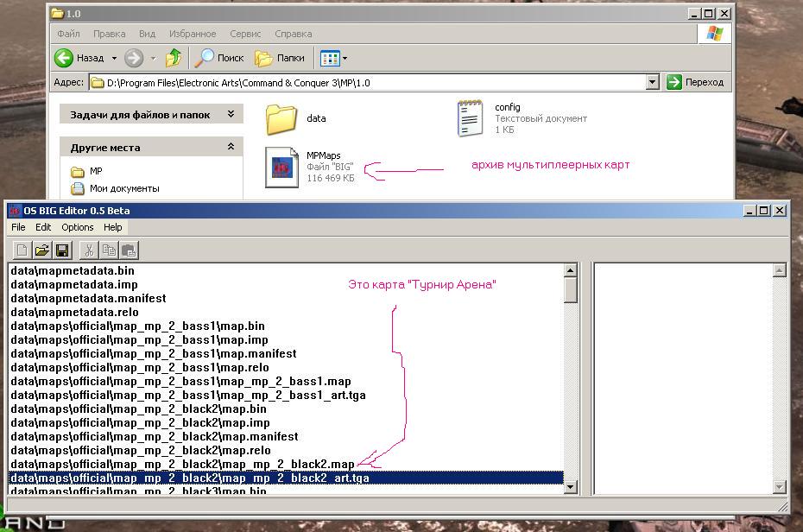803x532 pixels.
Task: Open the Сервис menu in Explorer
Action: click(x=245, y=34)
